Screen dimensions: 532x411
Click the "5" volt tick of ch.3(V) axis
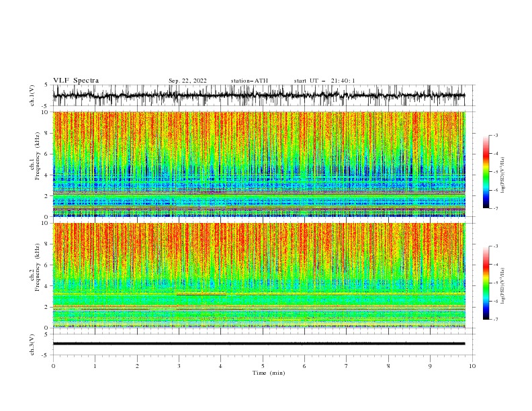pyautogui.click(x=46, y=334)
